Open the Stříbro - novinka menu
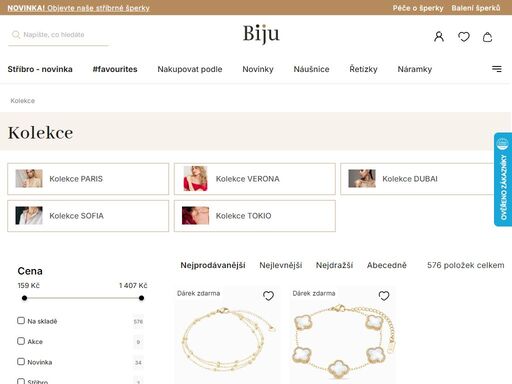512x384 pixels. [x=40, y=69]
